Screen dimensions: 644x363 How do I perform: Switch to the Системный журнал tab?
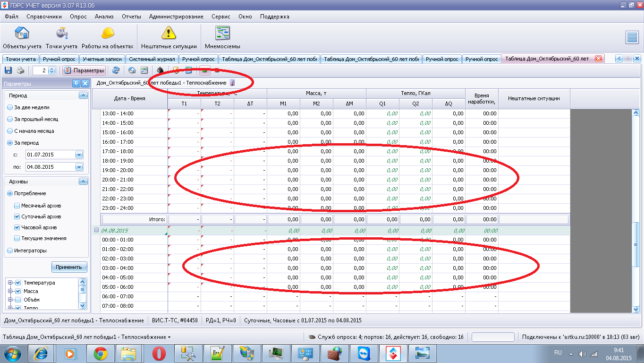click(x=152, y=59)
